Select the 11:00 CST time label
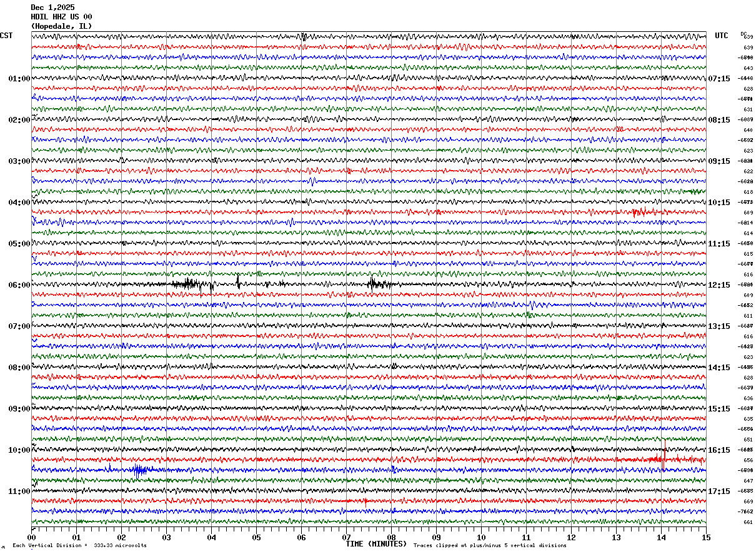 click(x=19, y=491)
